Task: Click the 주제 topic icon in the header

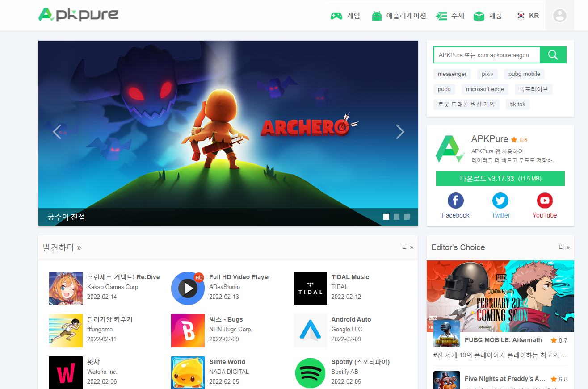Action: tap(441, 16)
